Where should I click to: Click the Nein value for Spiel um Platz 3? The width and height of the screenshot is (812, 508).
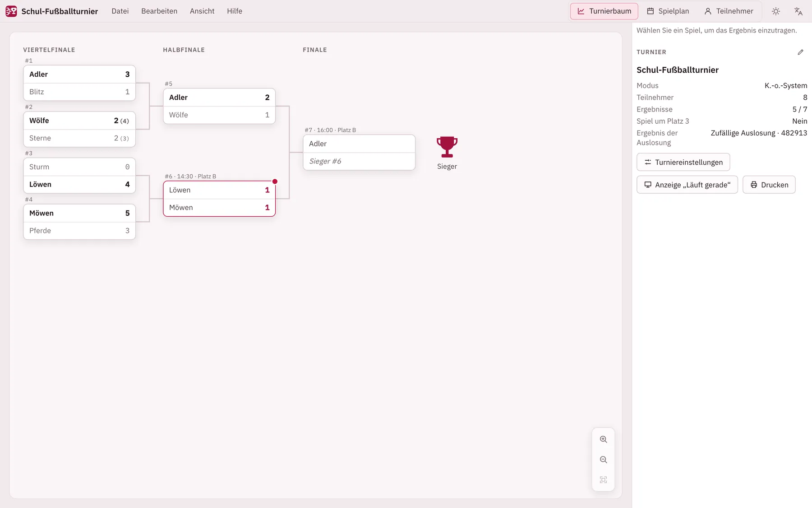click(x=800, y=121)
